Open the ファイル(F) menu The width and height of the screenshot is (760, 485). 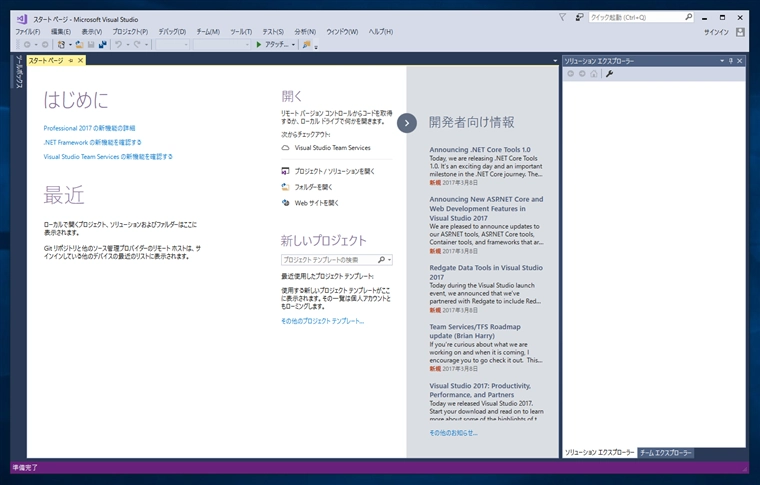click(28, 31)
